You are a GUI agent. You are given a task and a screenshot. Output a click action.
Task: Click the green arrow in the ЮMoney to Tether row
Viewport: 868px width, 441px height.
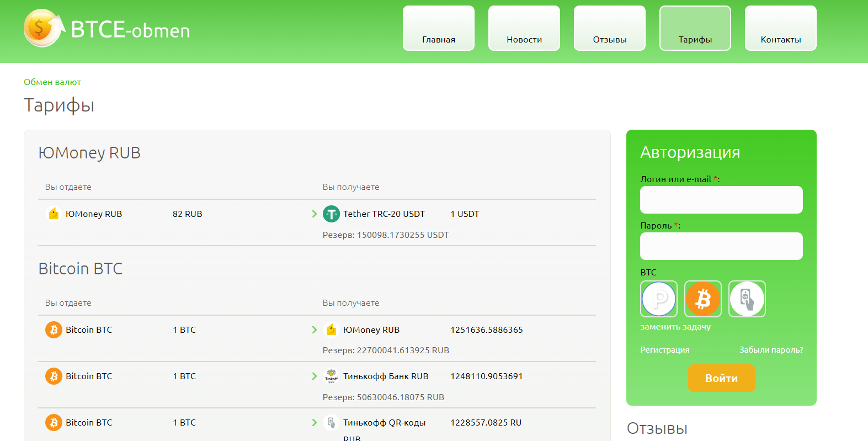point(315,214)
